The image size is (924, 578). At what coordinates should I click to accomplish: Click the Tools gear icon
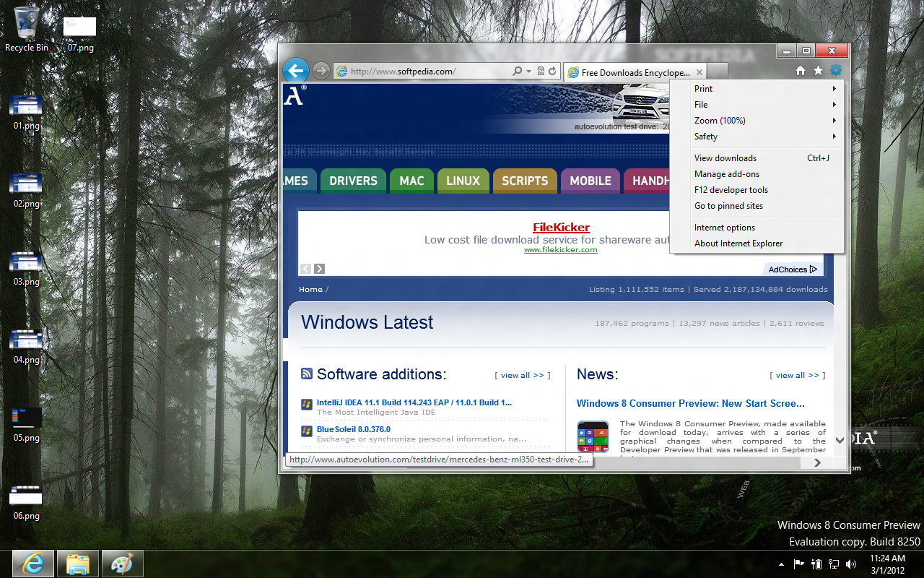pos(836,70)
